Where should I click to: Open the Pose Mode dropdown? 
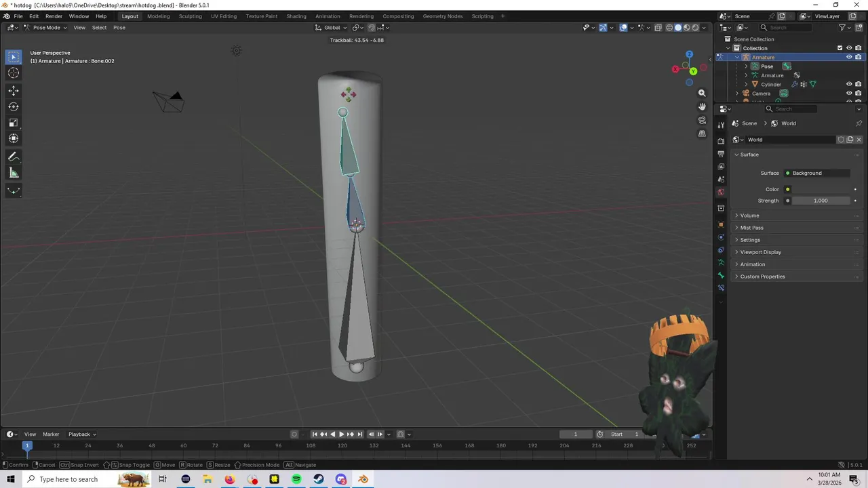(45, 28)
